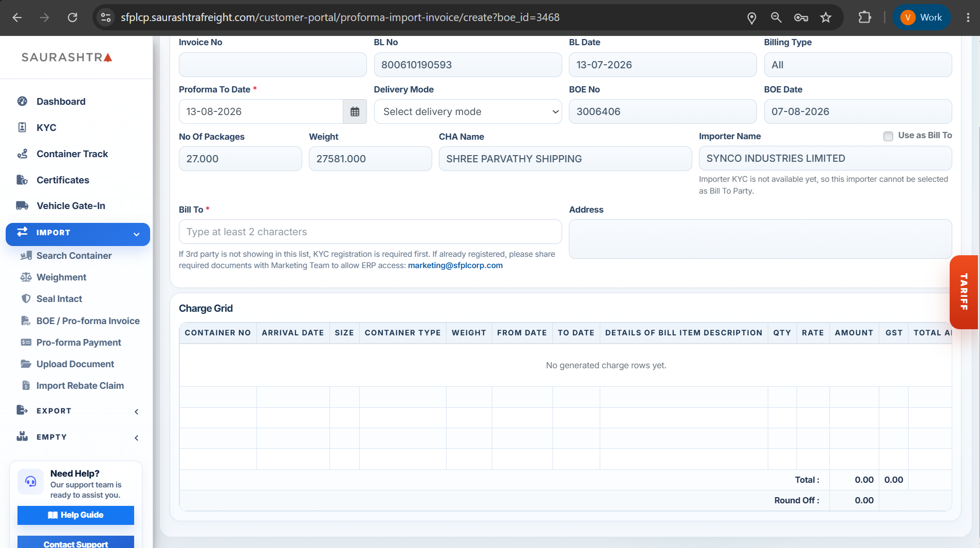Click the DETAILS OF BILL ITEM DESCRIPTION header
The image size is (980, 548).
[x=683, y=333]
